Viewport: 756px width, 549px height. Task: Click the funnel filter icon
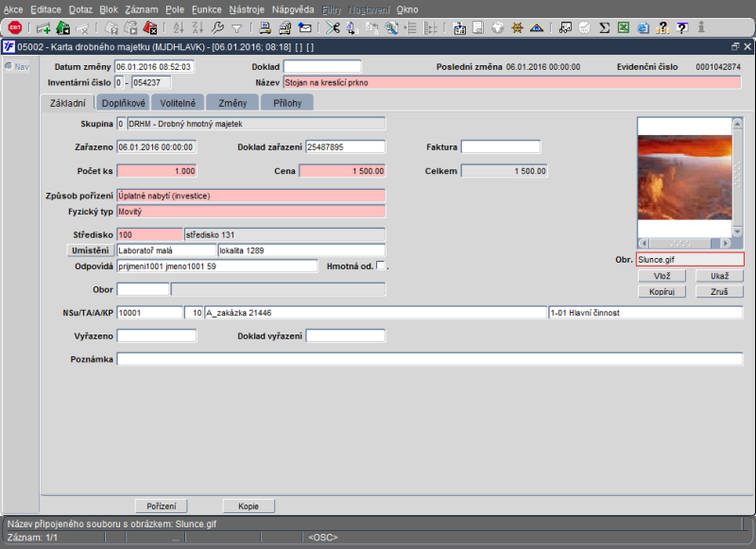[x=237, y=28]
